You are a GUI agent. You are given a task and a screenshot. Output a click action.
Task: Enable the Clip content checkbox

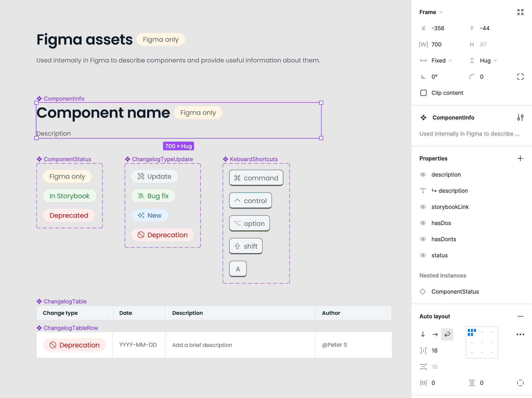423,93
